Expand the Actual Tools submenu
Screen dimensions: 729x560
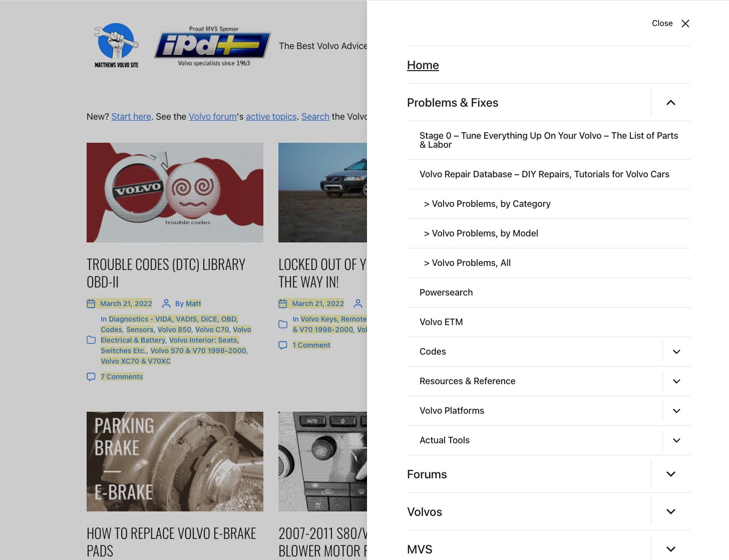pos(676,440)
